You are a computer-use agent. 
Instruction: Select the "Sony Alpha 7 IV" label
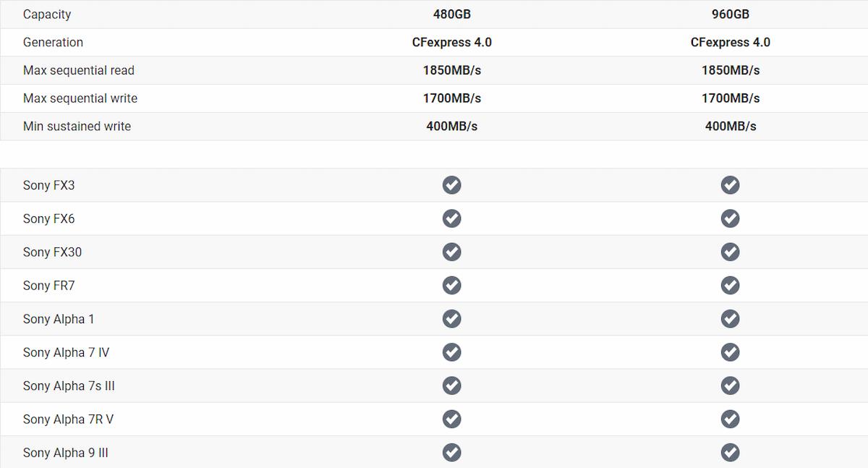click(66, 352)
